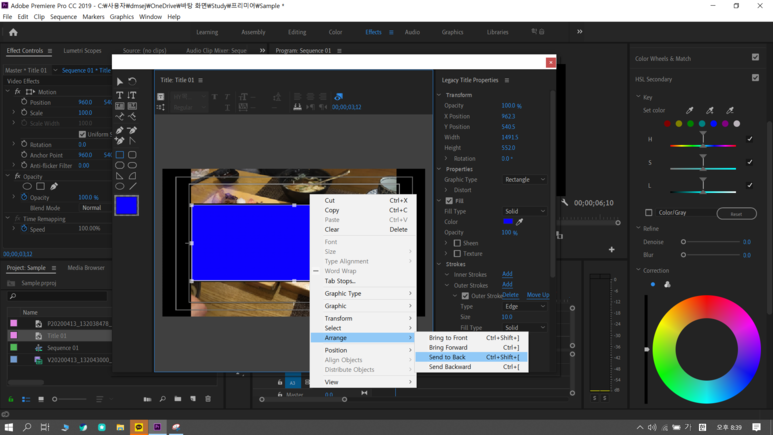Image resolution: width=773 pixels, height=435 pixels.
Task: Open New Title Based on Current Title
Action: click(161, 97)
